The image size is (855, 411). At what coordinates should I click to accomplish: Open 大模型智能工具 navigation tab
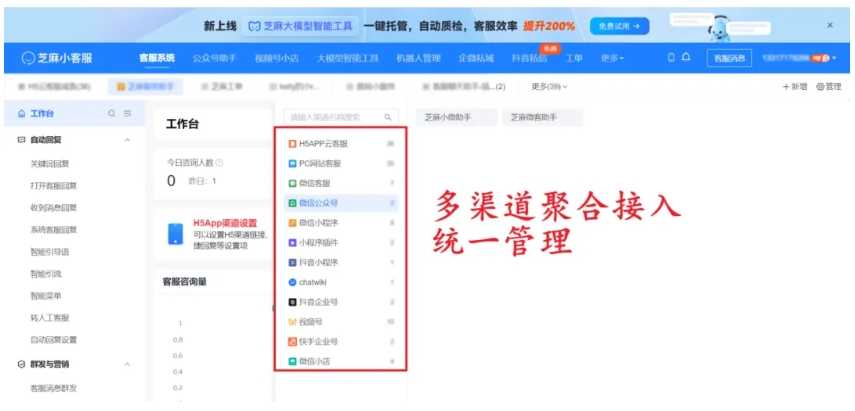click(347, 58)
